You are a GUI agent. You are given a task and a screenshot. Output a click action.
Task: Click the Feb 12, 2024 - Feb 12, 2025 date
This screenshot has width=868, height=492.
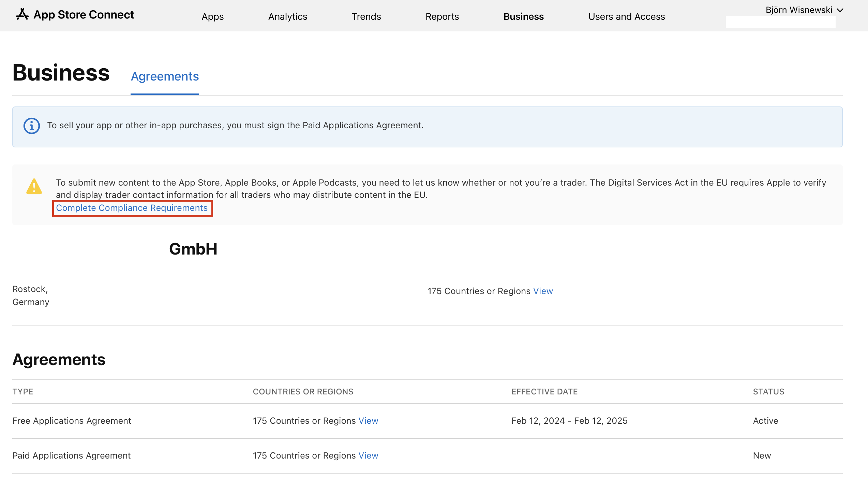point(569,421)
